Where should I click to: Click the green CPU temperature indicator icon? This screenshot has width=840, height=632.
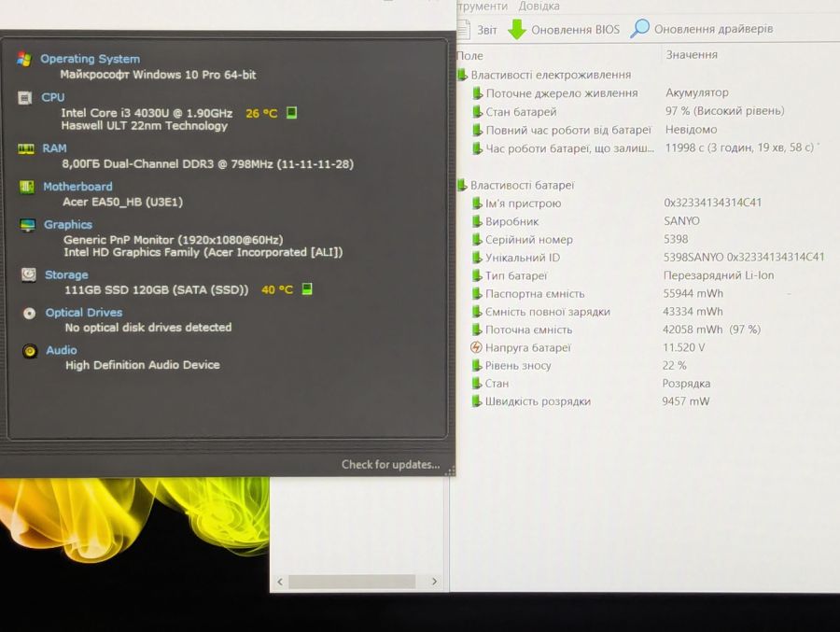[291, 113]
